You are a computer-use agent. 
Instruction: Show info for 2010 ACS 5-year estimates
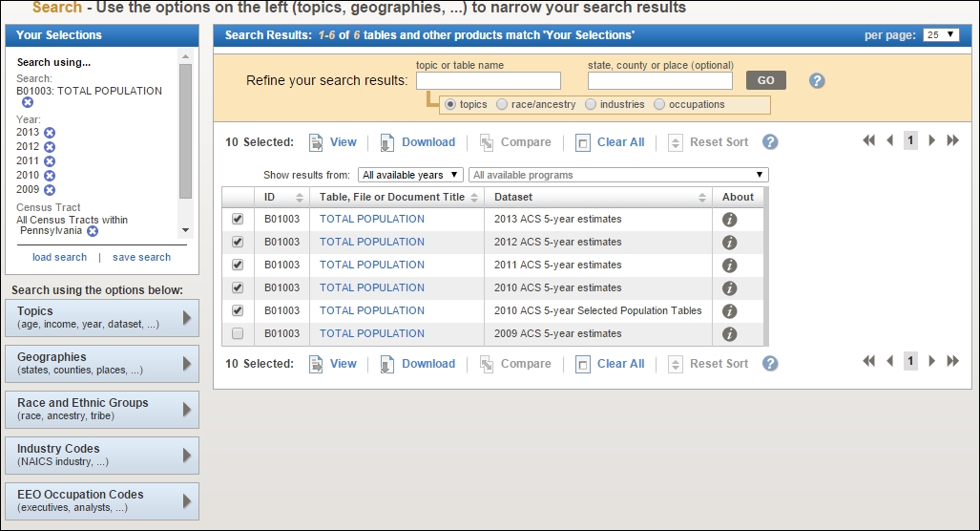[x=729, y=288]
